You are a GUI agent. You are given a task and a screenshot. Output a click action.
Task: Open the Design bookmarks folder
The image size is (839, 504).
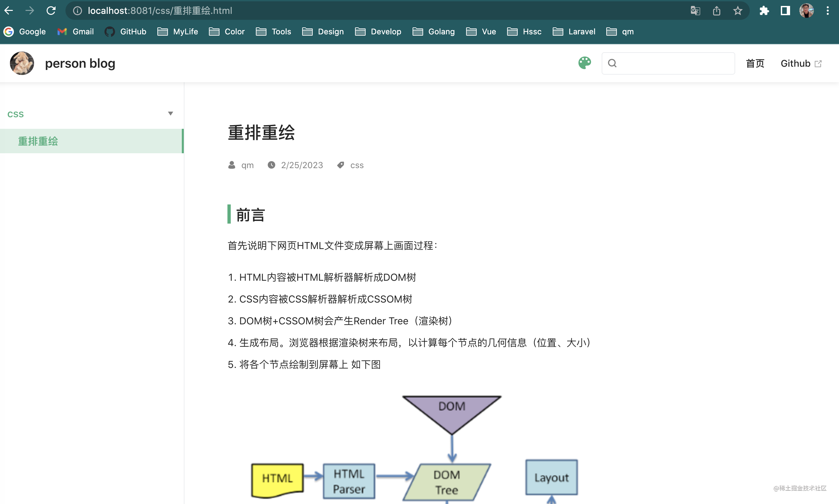(323, 32)
